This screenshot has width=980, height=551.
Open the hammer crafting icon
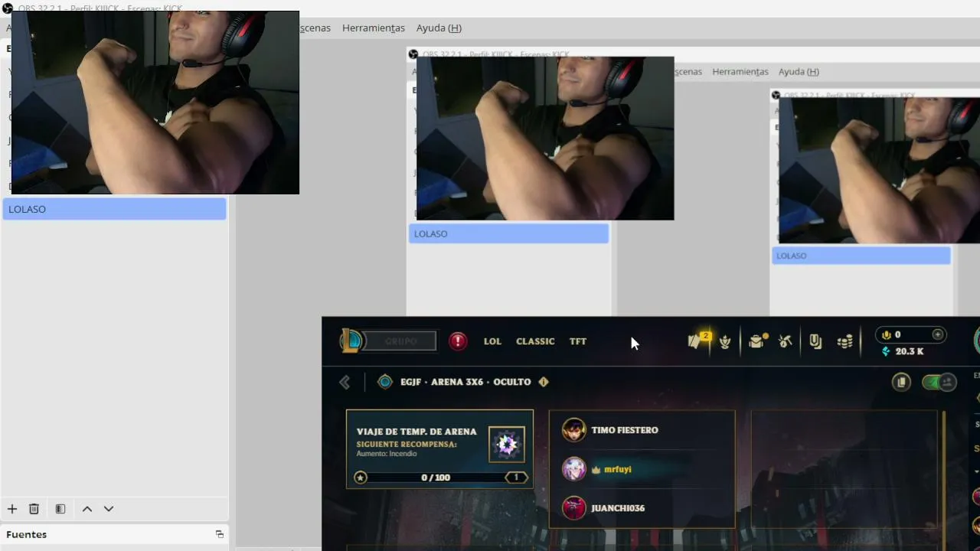tap(785, 341)
